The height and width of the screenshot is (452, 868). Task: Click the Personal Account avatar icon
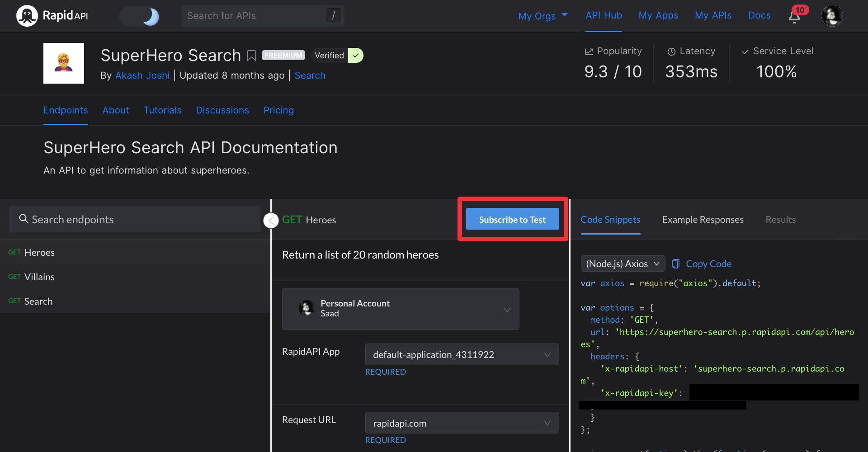[x=307, y=308]
